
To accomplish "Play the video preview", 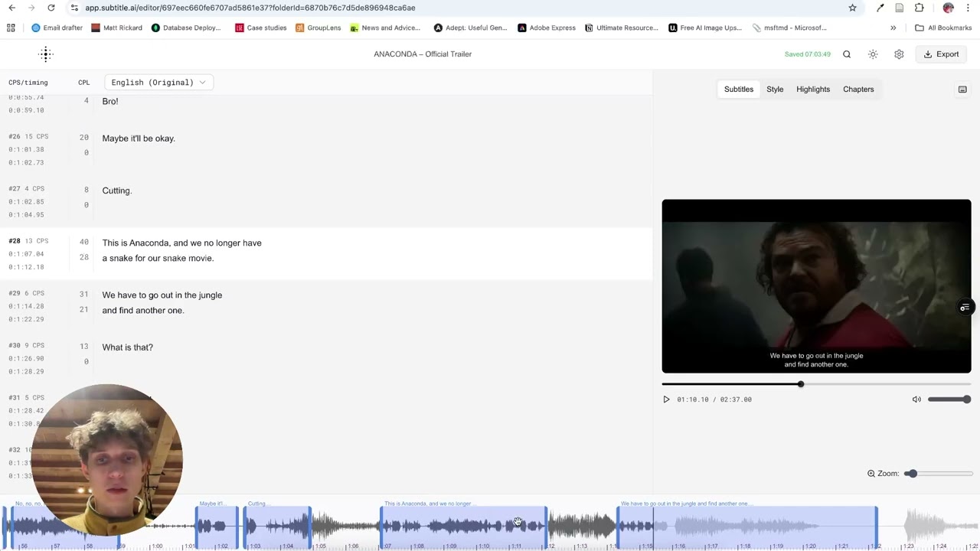I will pyautogui.click(x=666, y=399).
